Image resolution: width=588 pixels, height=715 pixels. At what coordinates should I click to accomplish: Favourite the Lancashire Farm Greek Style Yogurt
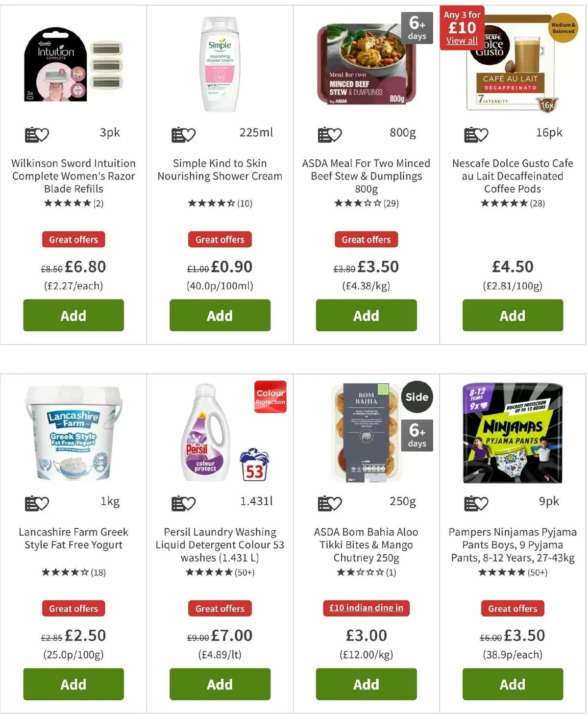pyautogui.click(x=37, y=503)
